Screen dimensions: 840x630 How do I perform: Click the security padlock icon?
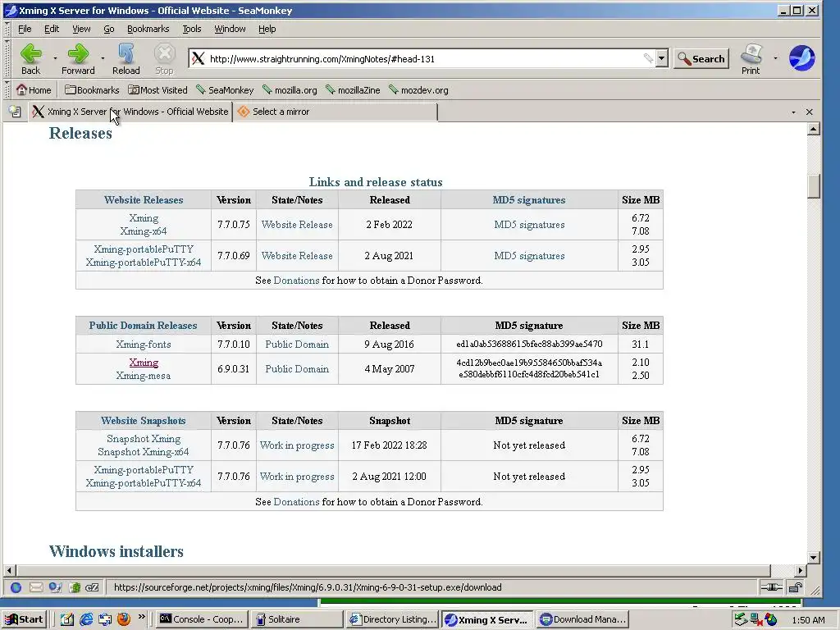[796, 587]
